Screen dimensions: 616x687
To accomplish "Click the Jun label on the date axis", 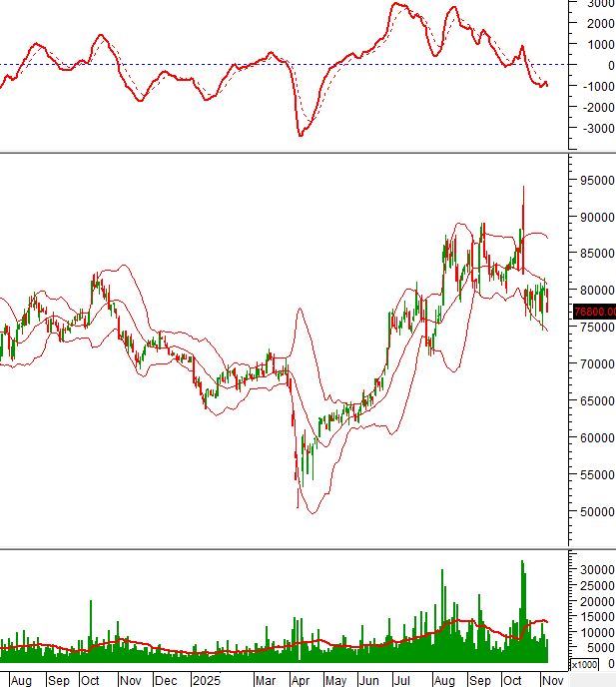I will pyautogui.click(x=370, y=680).
